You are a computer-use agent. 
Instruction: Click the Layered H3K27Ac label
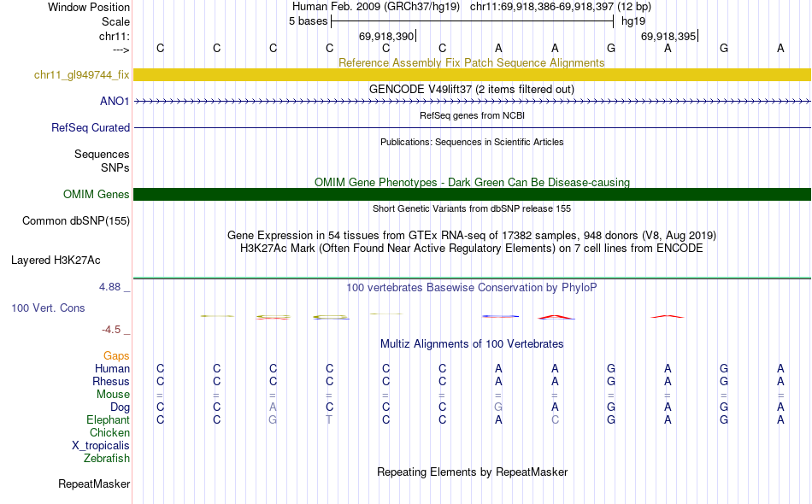click(x=56, y=261)
